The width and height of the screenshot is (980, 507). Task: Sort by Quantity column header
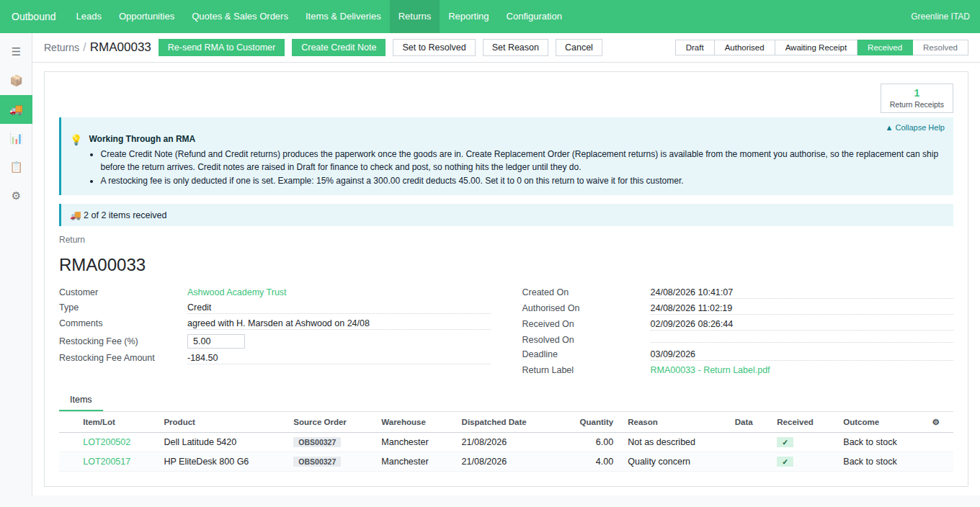click(597, 422)
